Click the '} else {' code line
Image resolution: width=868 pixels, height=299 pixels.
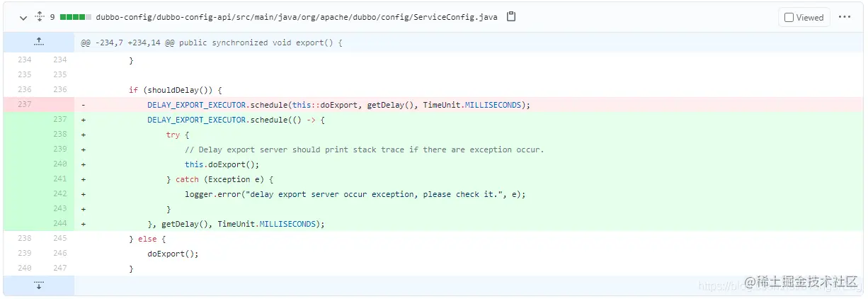click(147, 239)
